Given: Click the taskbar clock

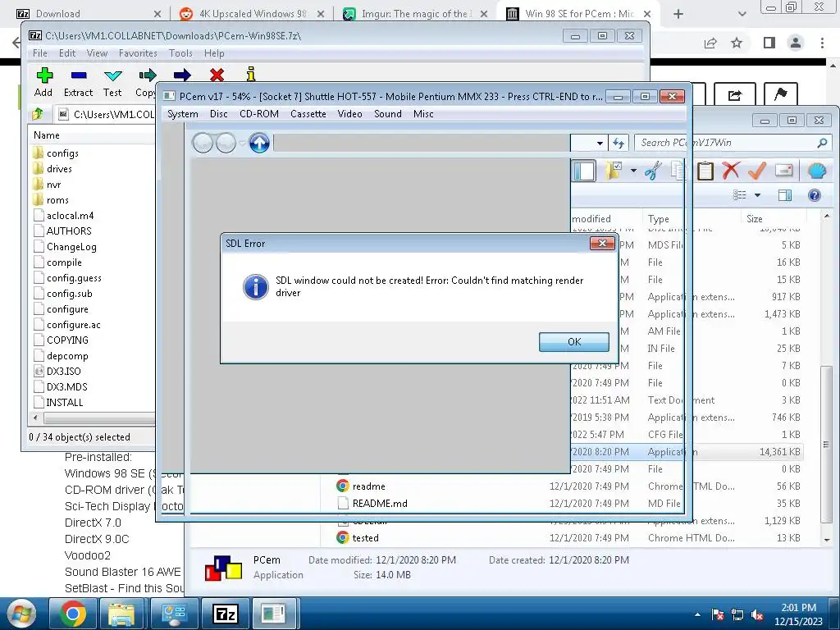Looking at the screenshot, I should [x=798, y=614].
